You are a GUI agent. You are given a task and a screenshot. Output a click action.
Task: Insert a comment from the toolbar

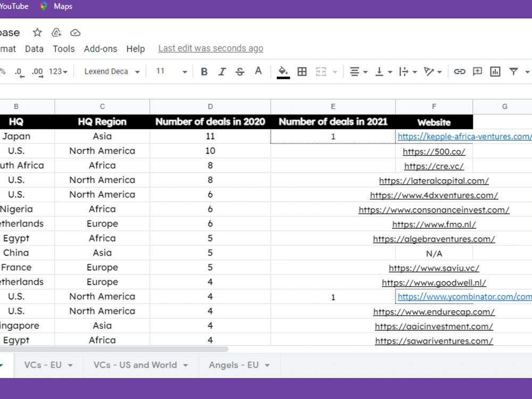point(477,72)
